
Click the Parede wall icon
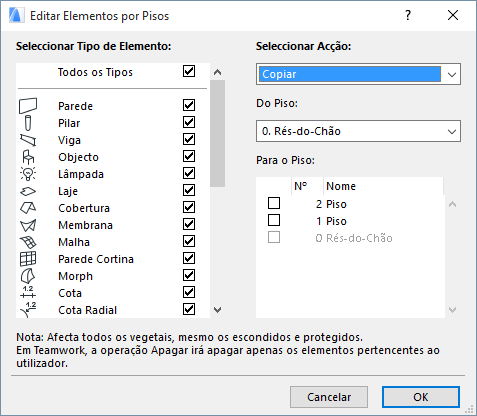(x=28, y=106)
